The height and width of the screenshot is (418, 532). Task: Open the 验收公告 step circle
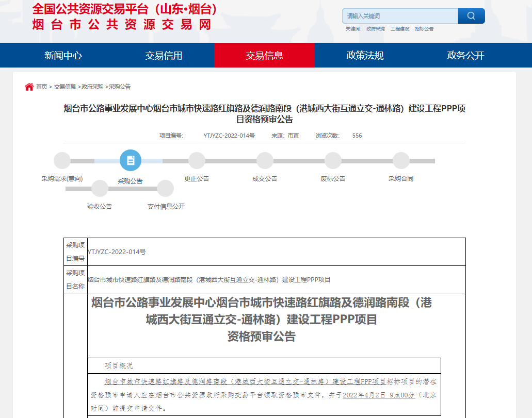coord(100,189)
